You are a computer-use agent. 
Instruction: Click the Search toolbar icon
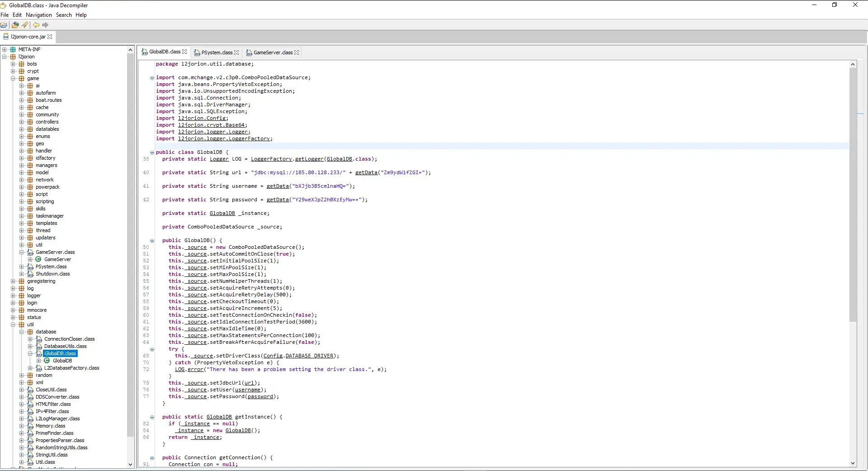tap(25, 25)
